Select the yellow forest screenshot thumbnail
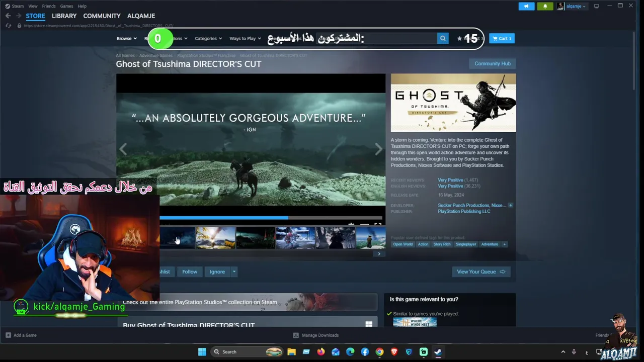Viewport: 644px width, 362px height. point(215,238)
